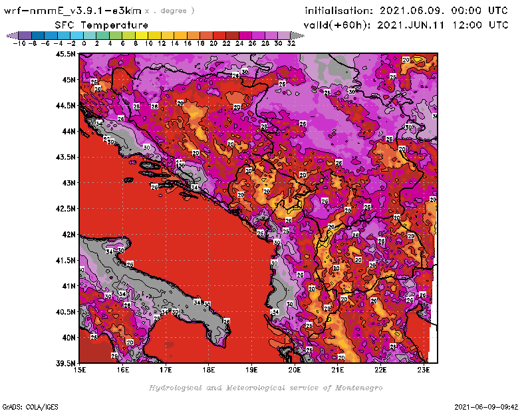Click the model title wrf-nmmE_v3.9.1-e3km
This screenshot has height=411, width=532.
pyautogui.click(x=72, y=11)
